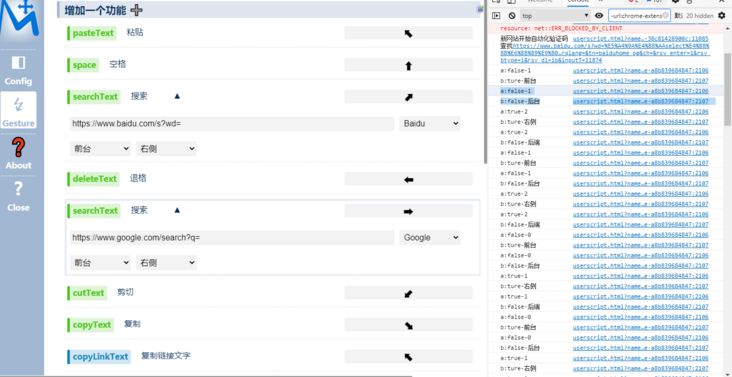This screenshot has width=732, height=377.
Task: Click the up-left arrow gesture for pasteText
Action: 408,33
